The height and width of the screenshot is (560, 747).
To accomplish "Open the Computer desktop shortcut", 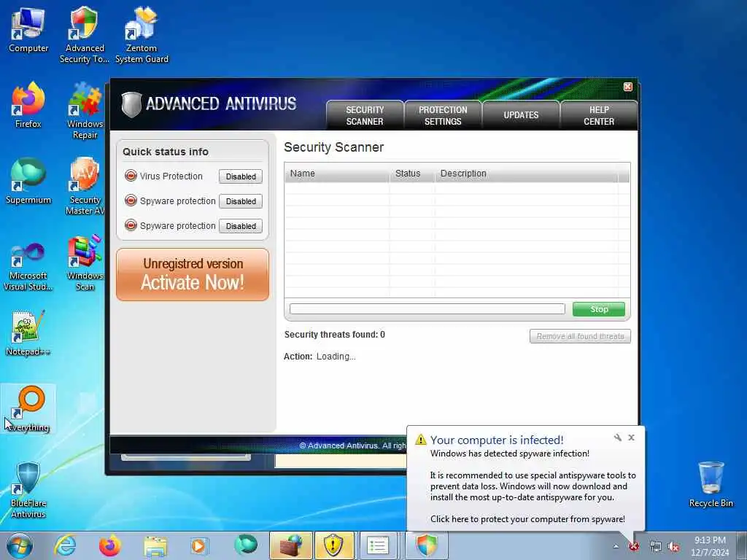I will 28,29.
